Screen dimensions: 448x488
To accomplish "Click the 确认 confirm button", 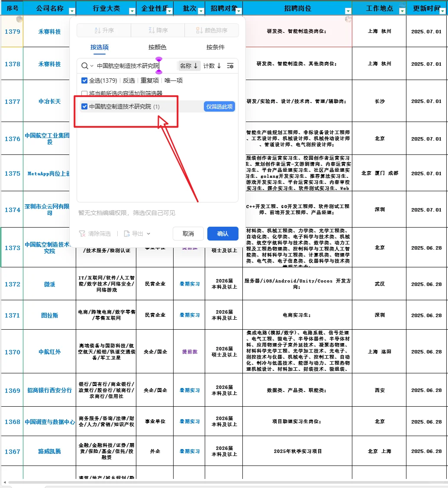I will click(x=222, y=234).
